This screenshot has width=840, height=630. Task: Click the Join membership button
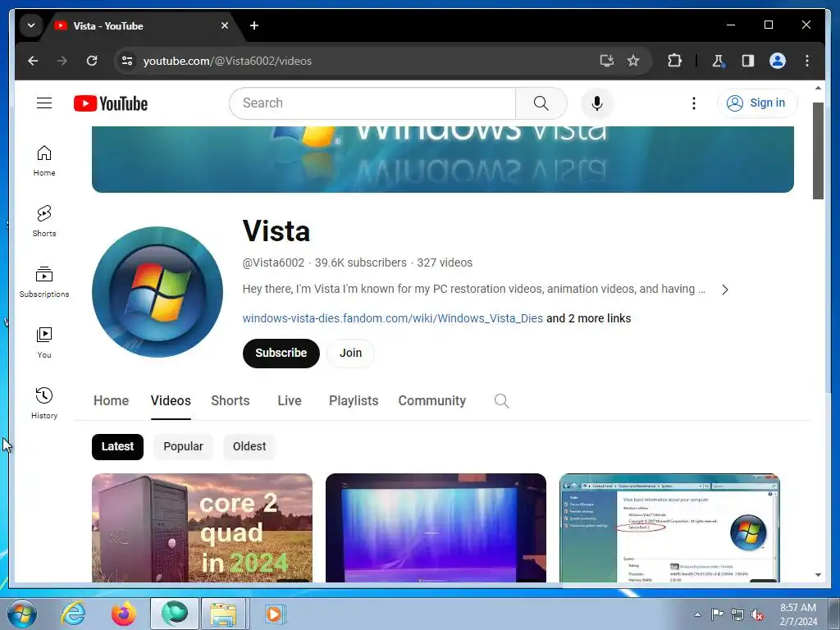point(350,353)
